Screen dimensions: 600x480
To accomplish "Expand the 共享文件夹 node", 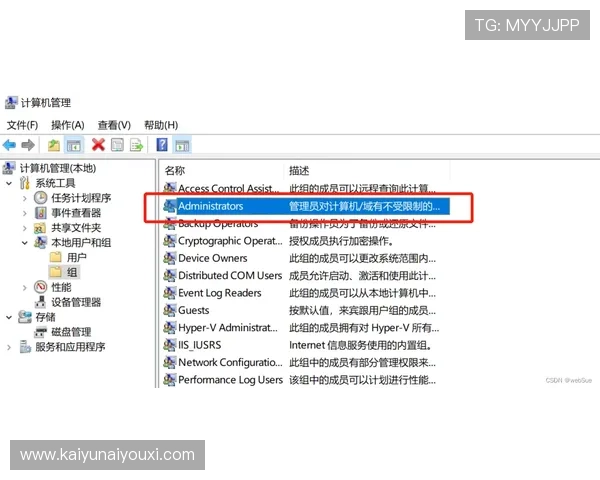I will pyautogui.click(x=24, y=228).
